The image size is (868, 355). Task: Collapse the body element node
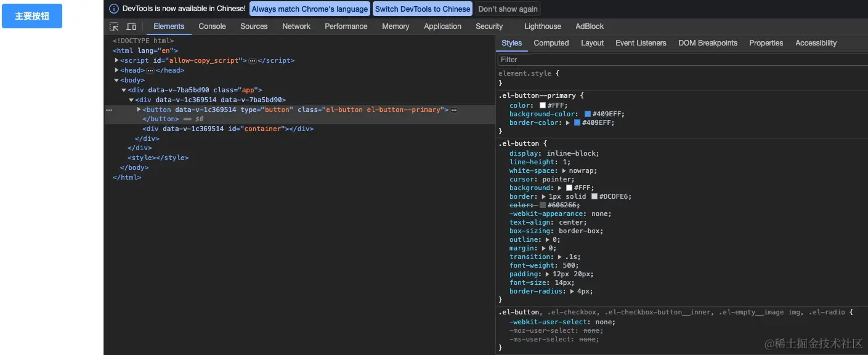tap(116, 80)
